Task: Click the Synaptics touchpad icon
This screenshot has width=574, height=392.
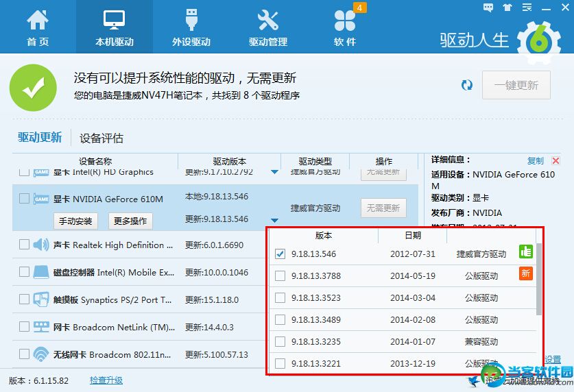Action: click(x=41, y=299)
